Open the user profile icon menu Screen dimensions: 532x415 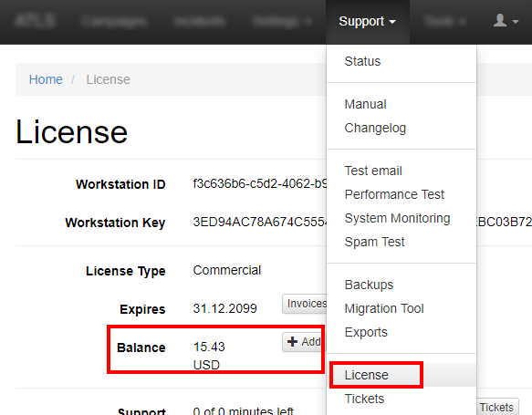point(506,21)
